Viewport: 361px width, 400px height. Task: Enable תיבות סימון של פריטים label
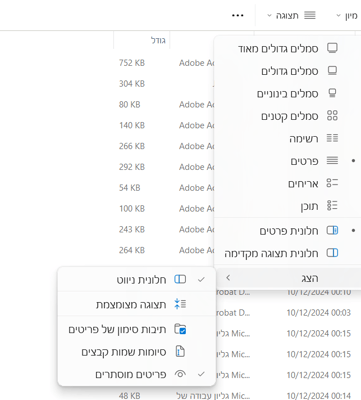(x=117, y=330)
